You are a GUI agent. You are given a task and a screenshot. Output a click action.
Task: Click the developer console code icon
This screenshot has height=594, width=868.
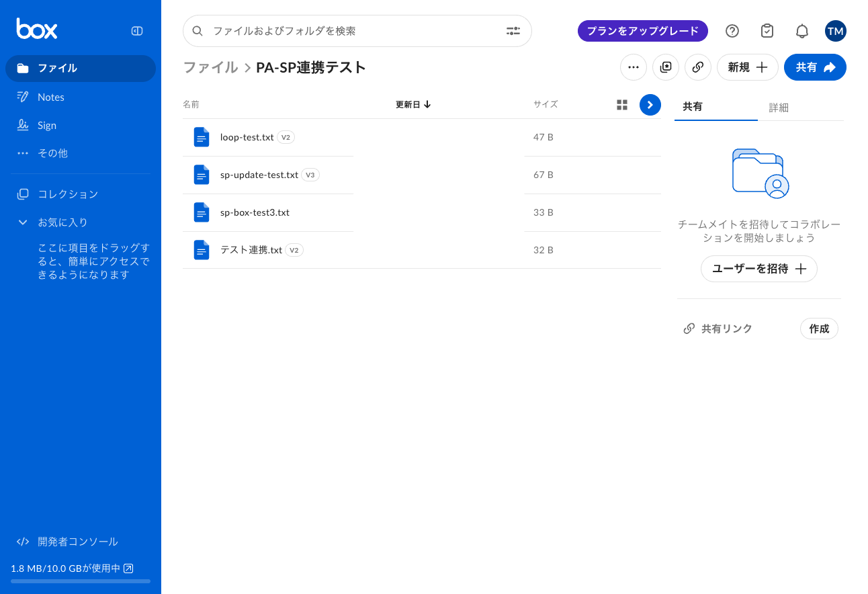[23, 542]
